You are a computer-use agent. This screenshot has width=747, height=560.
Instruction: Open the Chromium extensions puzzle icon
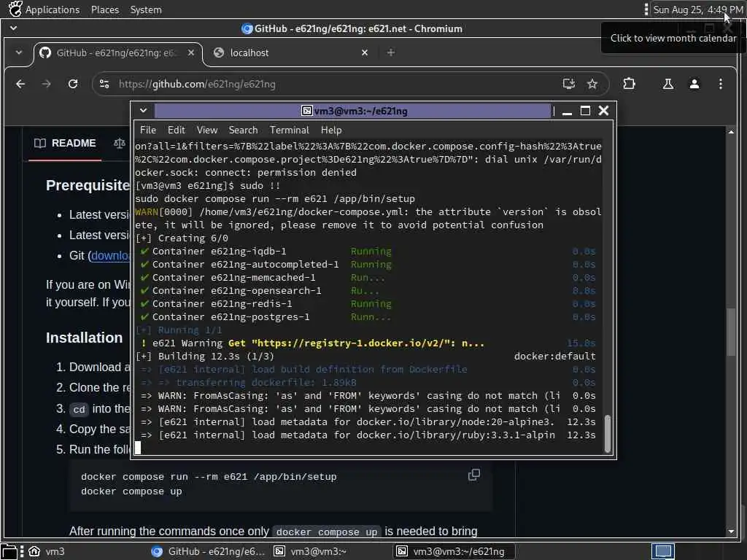coord(630,85)
